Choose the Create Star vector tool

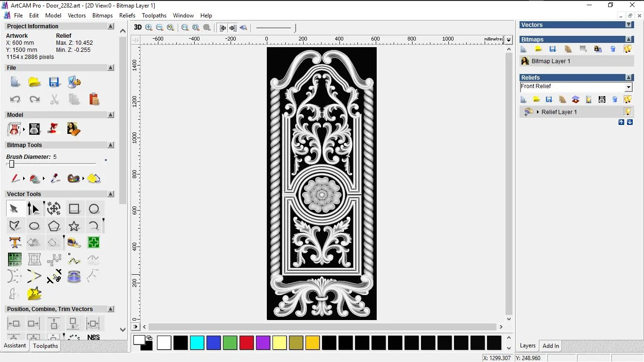tap(74, 226)
